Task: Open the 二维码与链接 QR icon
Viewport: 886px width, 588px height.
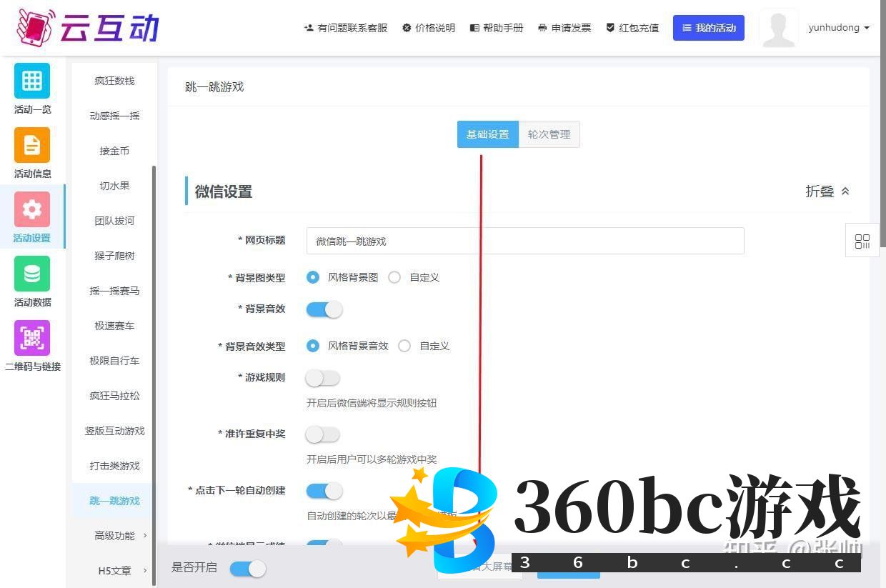Action: [x=32, y=338]
